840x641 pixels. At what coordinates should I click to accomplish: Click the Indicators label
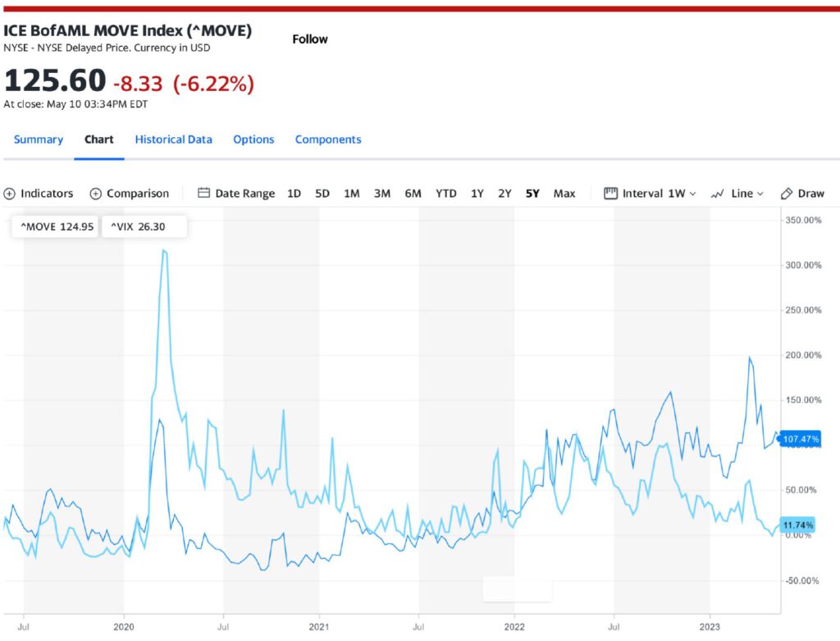coord(47,194)
